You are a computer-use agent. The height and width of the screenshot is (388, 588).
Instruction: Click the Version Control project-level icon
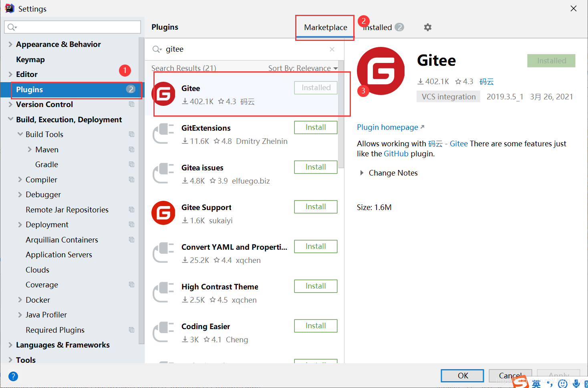coord(131,104)
